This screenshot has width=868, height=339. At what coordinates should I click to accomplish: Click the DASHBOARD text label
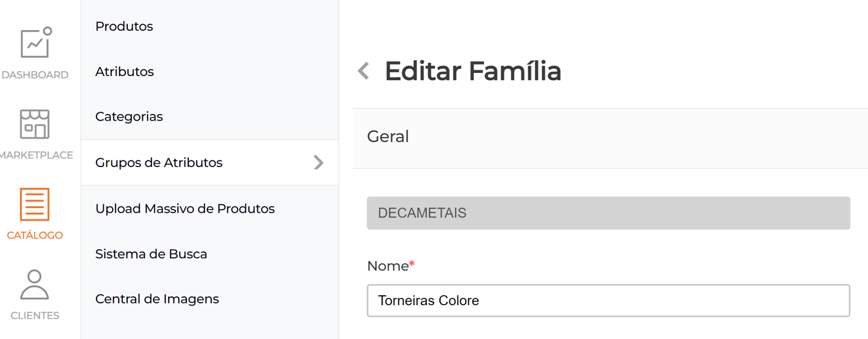[35, 75]
